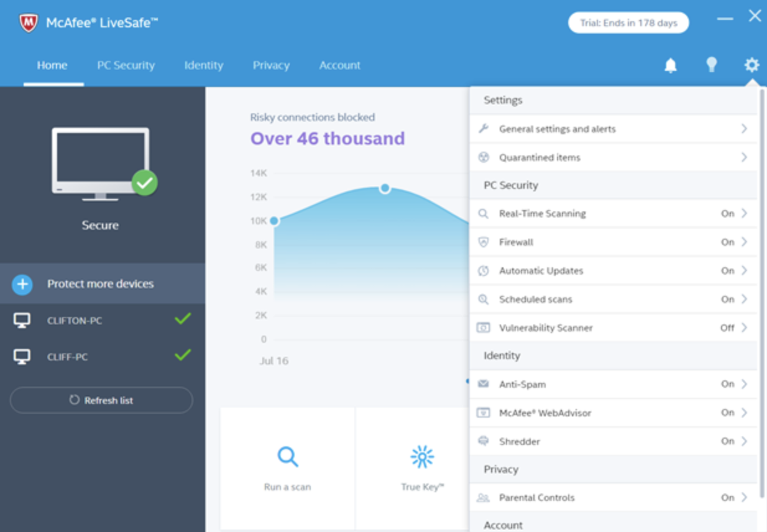The image size is (767, 532).
Task: Click the McAfee shield logo
Action: point(29,23)
